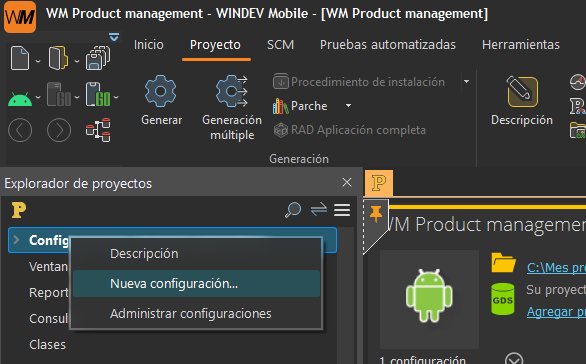Switch to the Herramientas tab

coord(521,45)
